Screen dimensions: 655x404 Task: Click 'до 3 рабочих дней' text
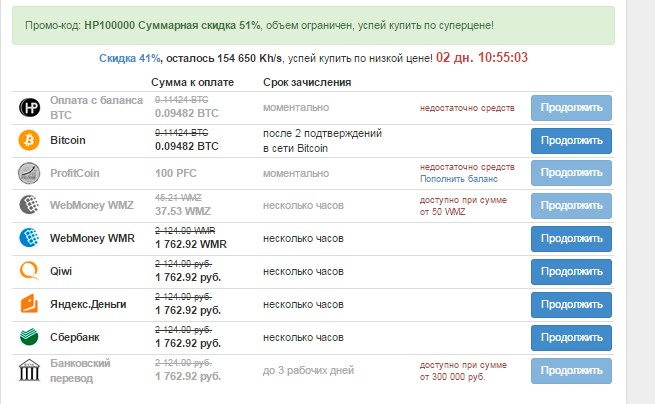point(308,370)
